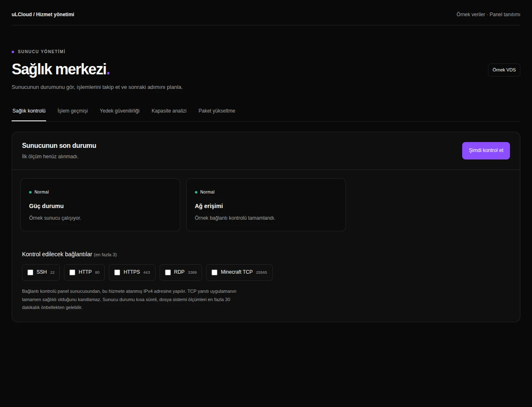Show the Kapasite analizi tab
Viewport: 532px width, 407px height.
tap(169, 111)
